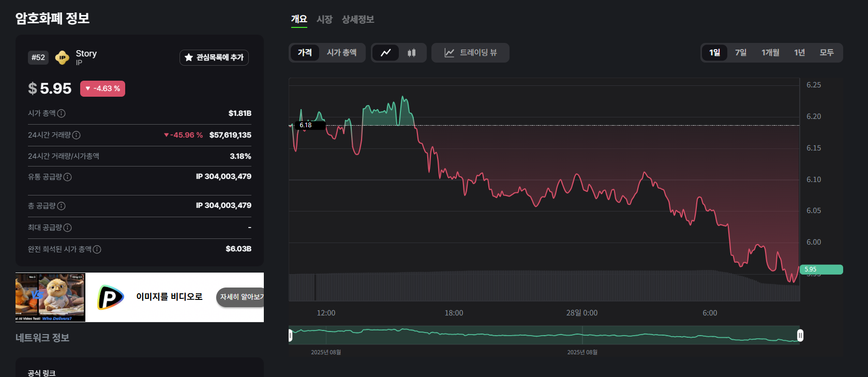Click the 공식 링크 label
This screenshot has height=377, width=868.
click(42, 373)
